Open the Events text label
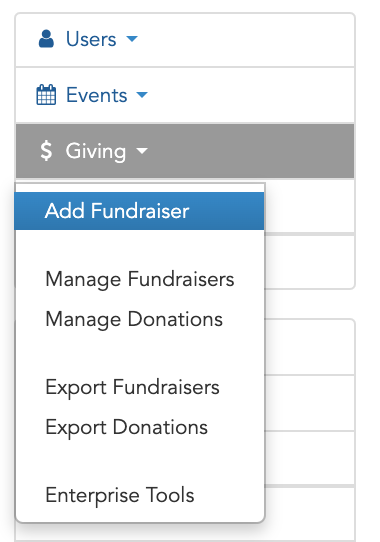Viewport: 380px width, 542px height. (x=96, y=95)
